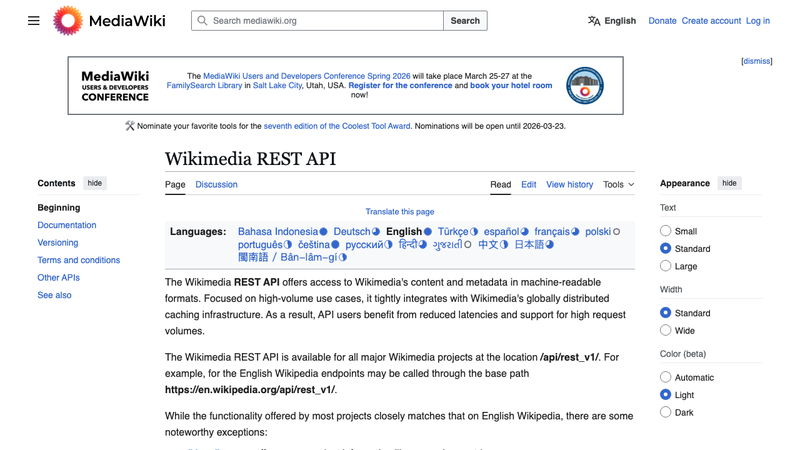Open the hamburger main menu
This screenshot has width=800, height=450.
pos(34,21)
